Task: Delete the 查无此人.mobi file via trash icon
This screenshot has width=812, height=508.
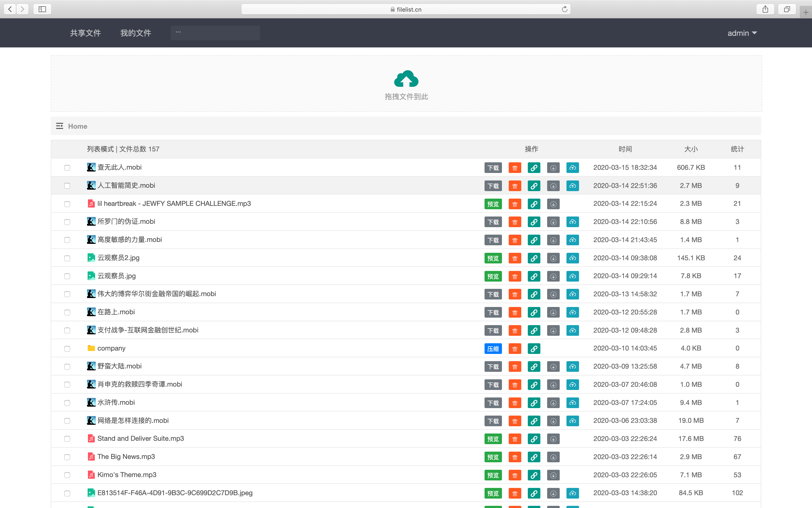Action: coord(515,168)
